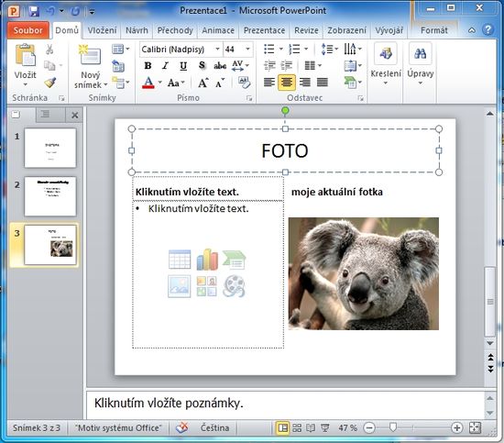Click the Soubor button
Viewport: 504px width, 443px height.
click(x=28, y=30)
